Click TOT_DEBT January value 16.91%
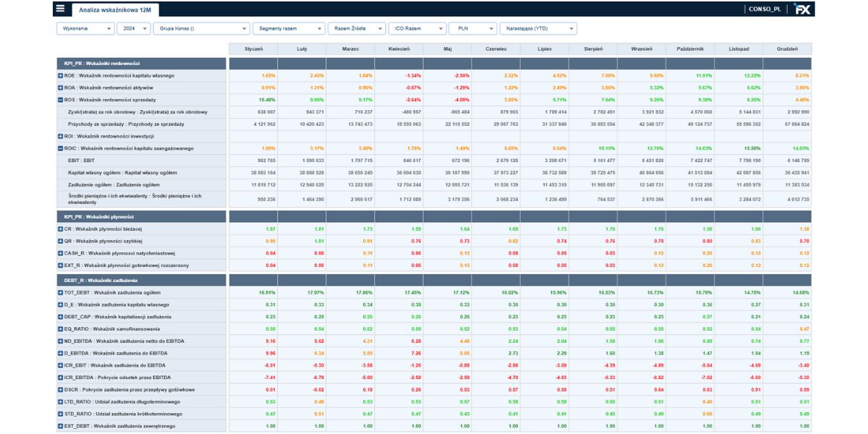868x434 pixels. coord(267,292)
